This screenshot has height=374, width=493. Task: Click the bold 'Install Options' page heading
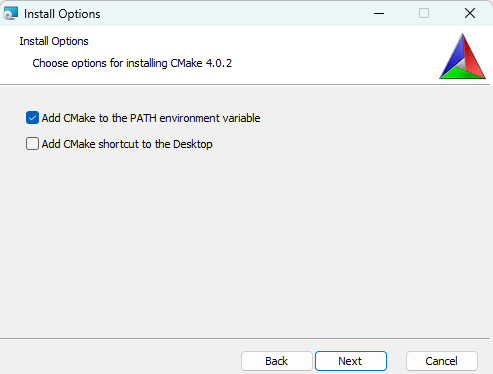[x=54, y=41]
